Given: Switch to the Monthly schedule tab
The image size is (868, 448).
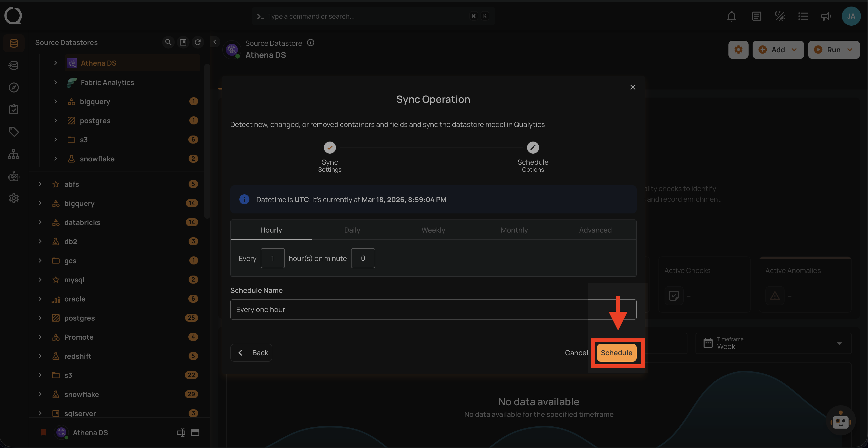Looking at the screenshot, I should click(514, 230).
